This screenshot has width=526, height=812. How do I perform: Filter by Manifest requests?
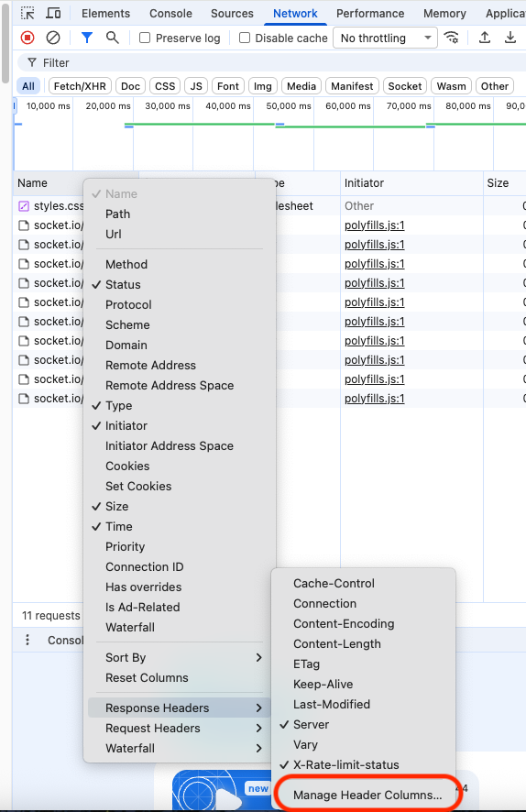352,86
